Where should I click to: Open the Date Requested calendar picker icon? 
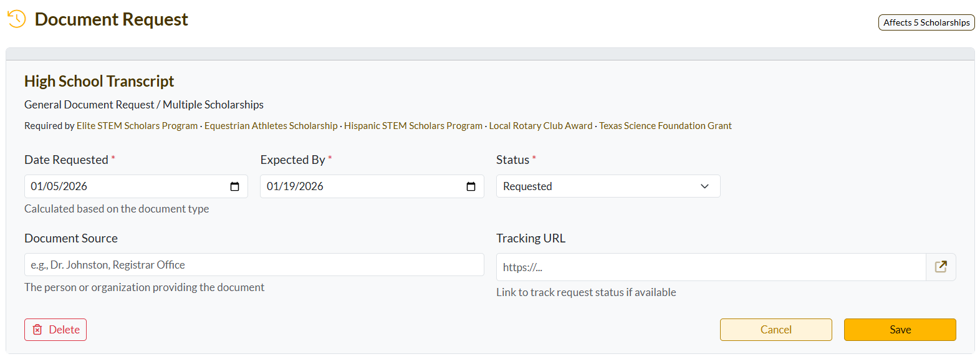coord(235,186)
